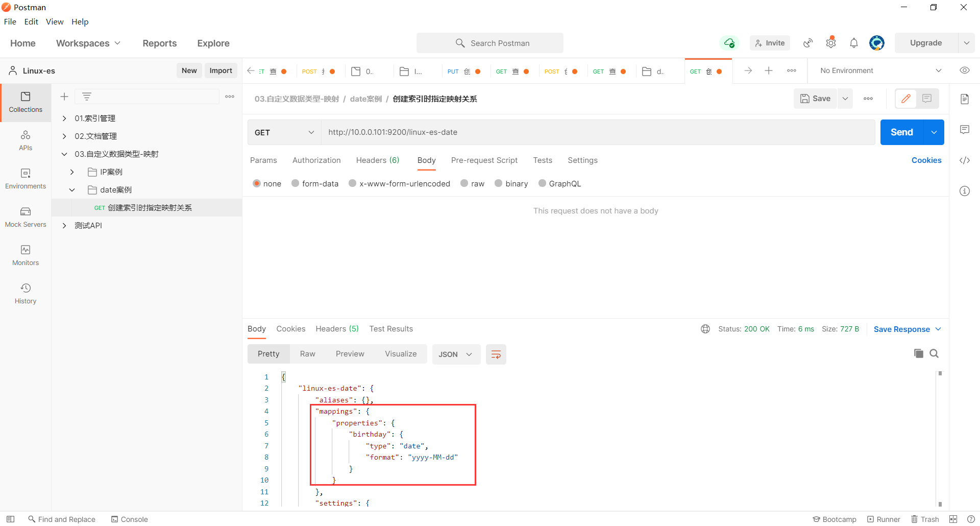Select the binary body type

point(498,183)
